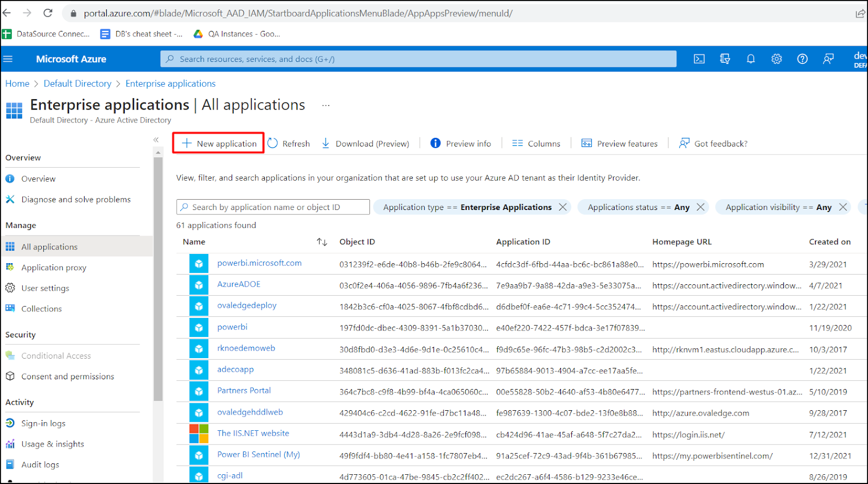The height and width of the screenshot is (484, 868).
Task: Click the browser back arrow
Action: 7,13
